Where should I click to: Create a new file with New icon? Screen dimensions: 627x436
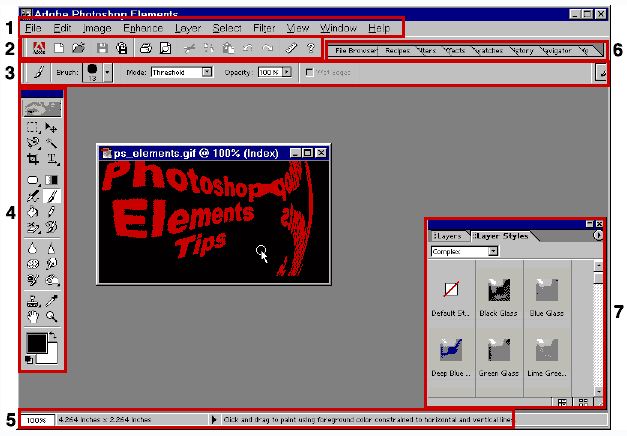click(x=59, y=48)
